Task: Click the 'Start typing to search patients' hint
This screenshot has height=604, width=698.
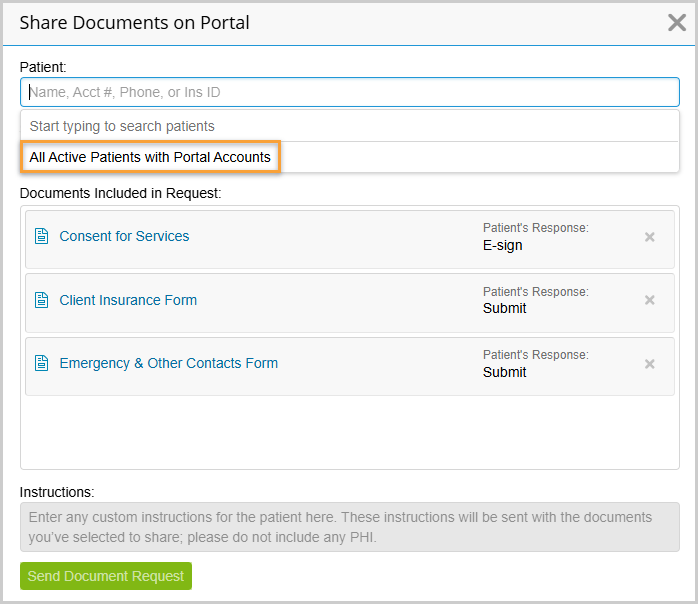Action: pyautogui.click(x=122, y=126)
